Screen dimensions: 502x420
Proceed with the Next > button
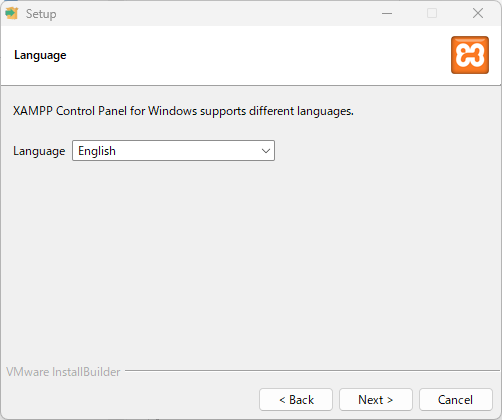click(376, 399)
